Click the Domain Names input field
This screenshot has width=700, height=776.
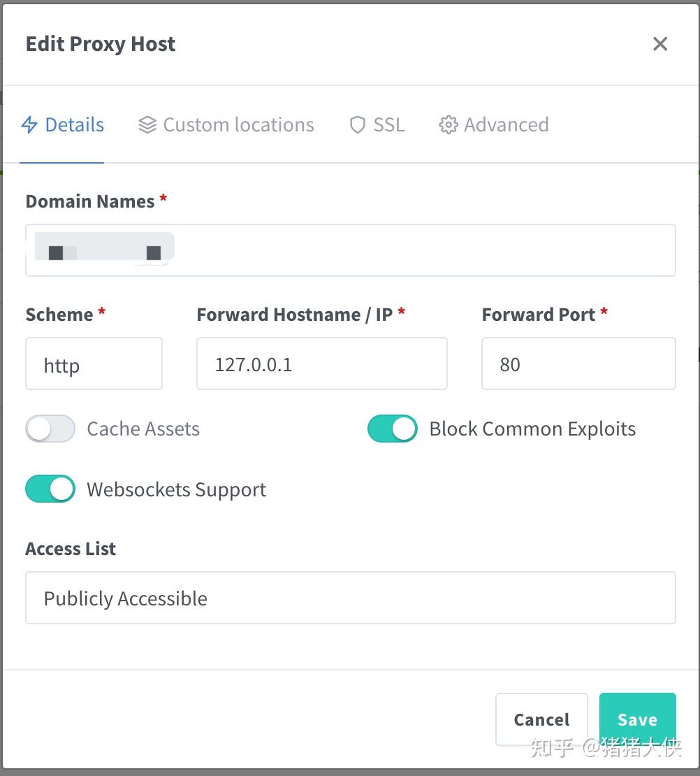(350, 250)
